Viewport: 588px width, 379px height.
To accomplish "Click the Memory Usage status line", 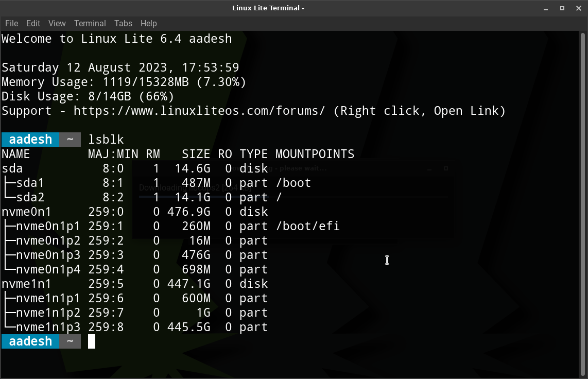I will [x=124, y=81].
